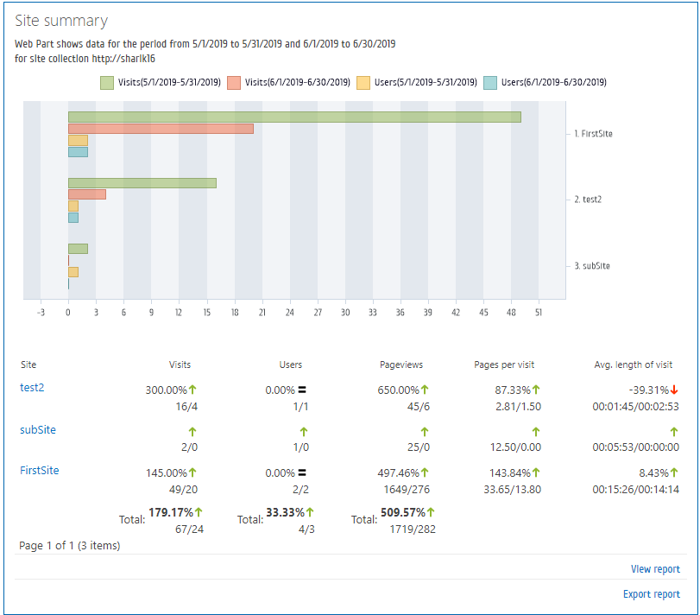Click total pageviews value 1719/282

coord(413,529)
